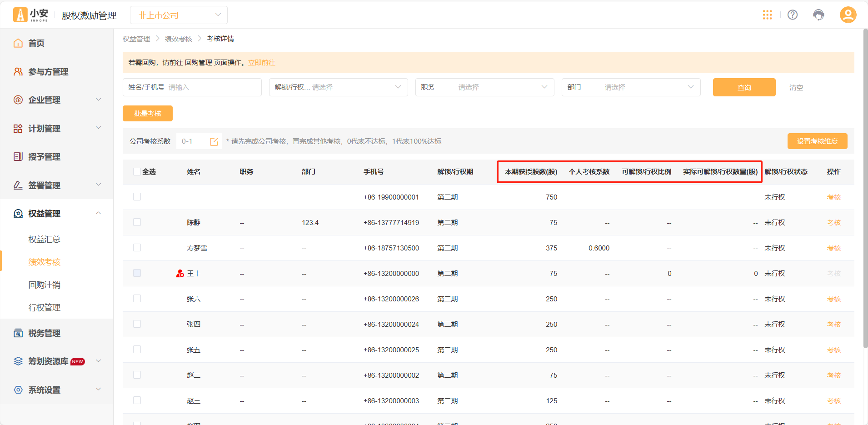Screen dimensions: 868x425
Task: Click the 批量考核 button
Action: click(x=148, y=114)
